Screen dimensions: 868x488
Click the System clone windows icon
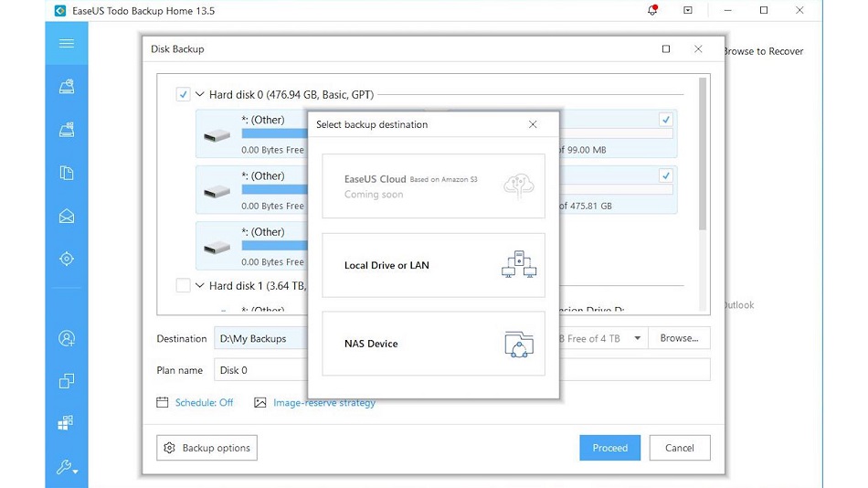65,423
